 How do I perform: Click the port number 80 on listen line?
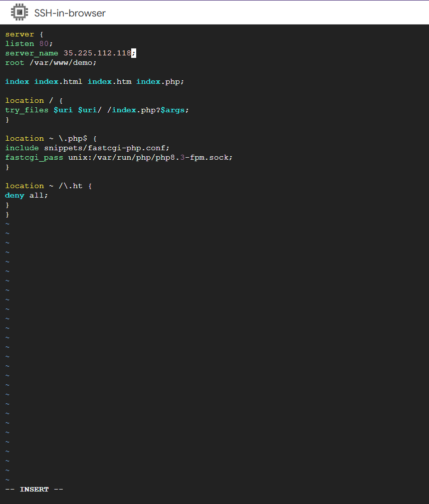pyautogui.click(x=44, y=44)
